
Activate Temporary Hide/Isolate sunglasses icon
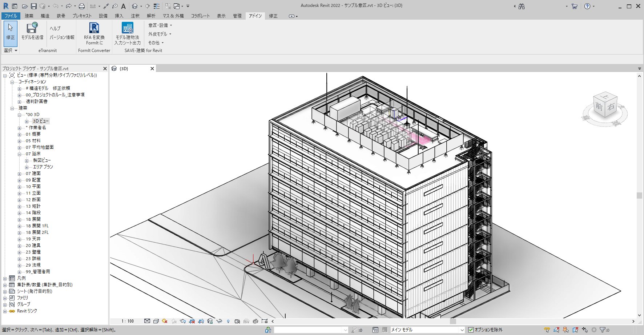[219, 322]
